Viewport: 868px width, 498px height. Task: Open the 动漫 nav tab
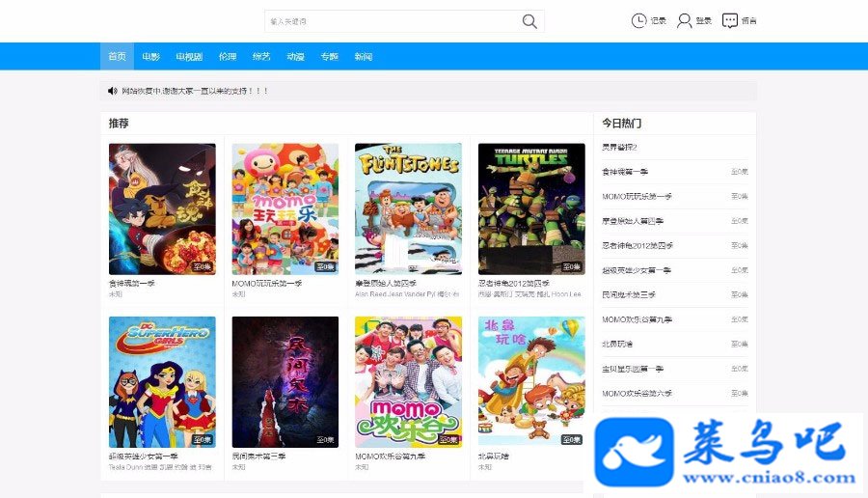pyautogui.click(x=295, y=57)
